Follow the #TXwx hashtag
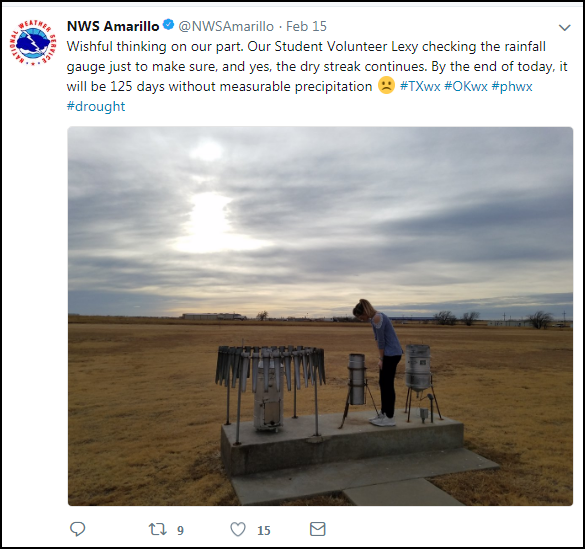This screenshot has width=585, height=549. (x=420, y=86)
